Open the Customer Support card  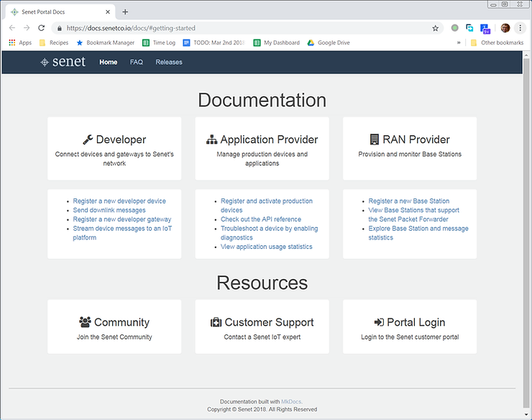coord(262,327)
